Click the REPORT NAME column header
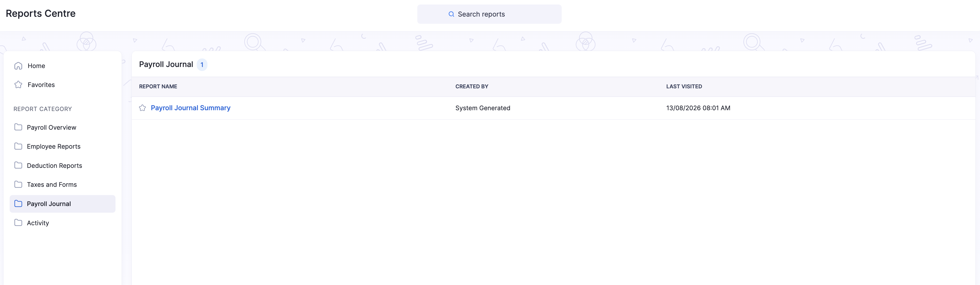 (x=158, y=87)
